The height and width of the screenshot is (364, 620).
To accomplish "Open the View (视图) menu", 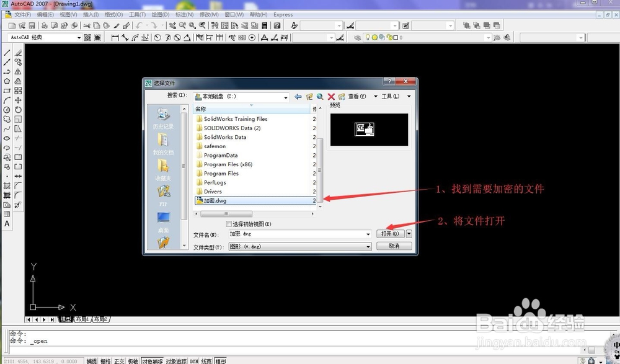I will [x=68, y=15].
